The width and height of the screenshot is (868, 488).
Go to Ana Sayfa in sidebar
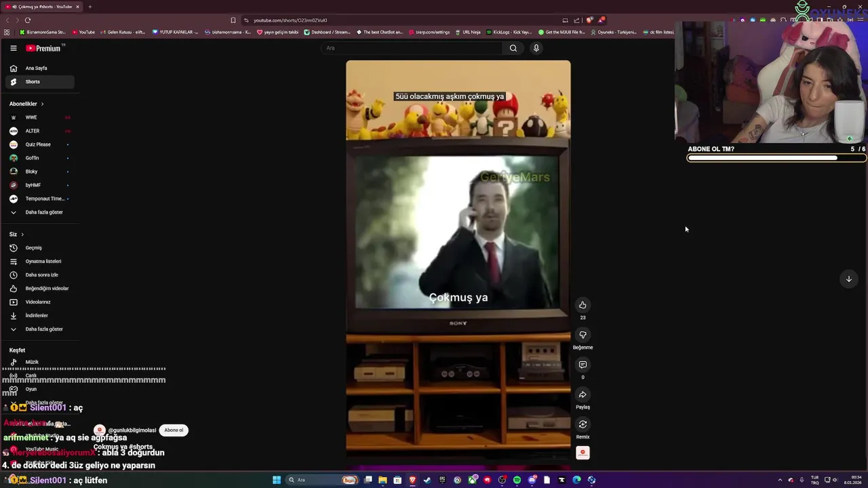coord(40,68)
